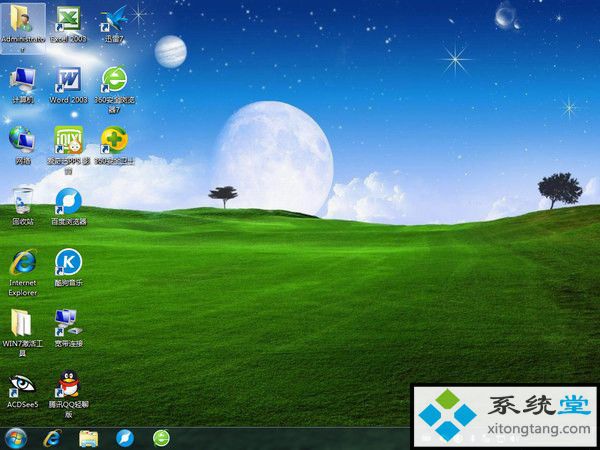Click Internet Explorer pinned on the taskbar
The height and width of the screenshot is (450, 600).
tap(52, 439)
